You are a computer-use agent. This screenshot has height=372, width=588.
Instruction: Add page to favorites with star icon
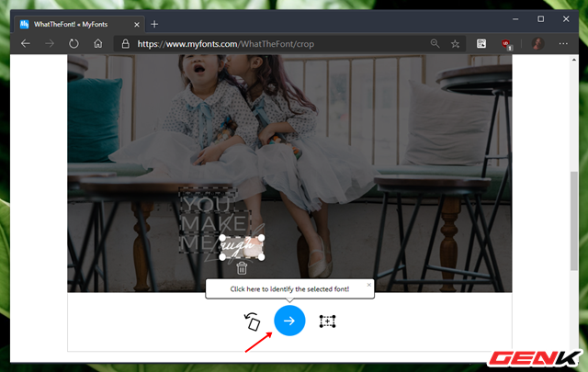click(x=455, y=43)
